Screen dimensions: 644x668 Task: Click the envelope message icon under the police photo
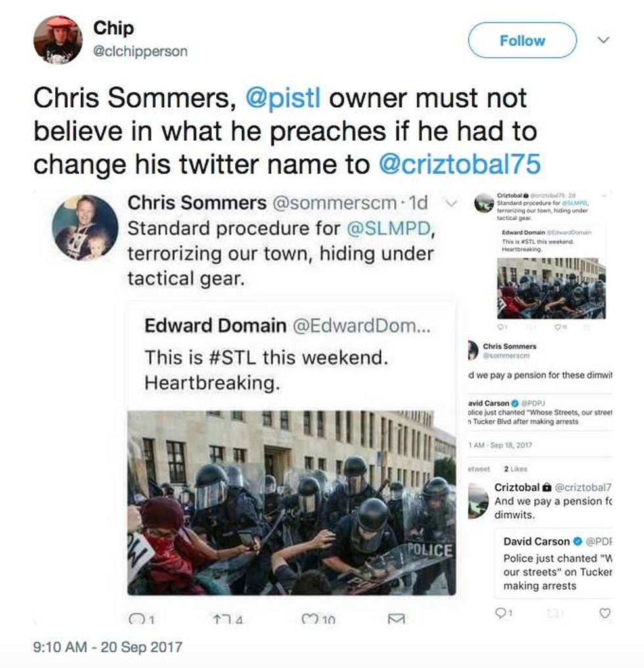(x=395, y=618)
